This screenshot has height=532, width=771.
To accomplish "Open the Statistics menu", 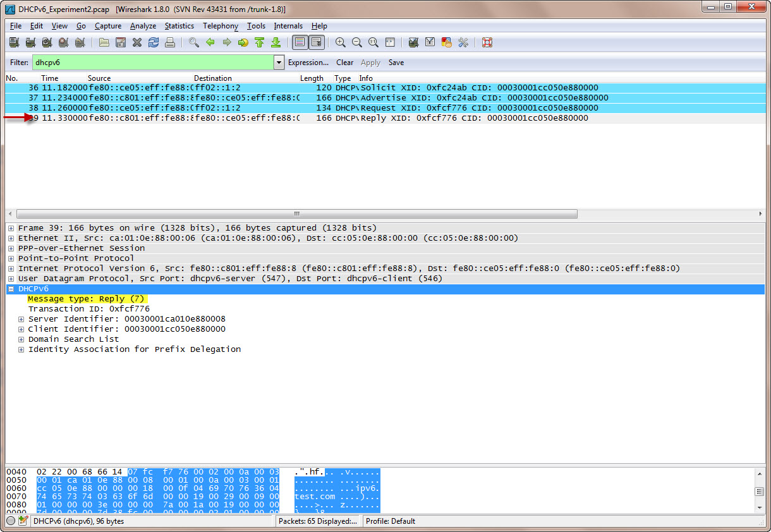I will pos(179,26).
